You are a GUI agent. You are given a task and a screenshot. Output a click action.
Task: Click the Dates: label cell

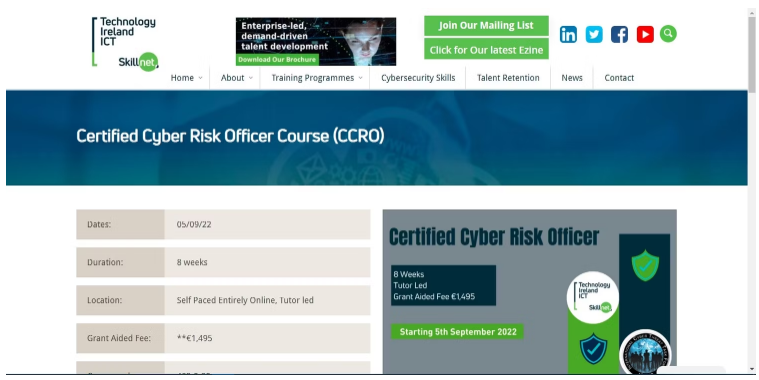[120, 224]
